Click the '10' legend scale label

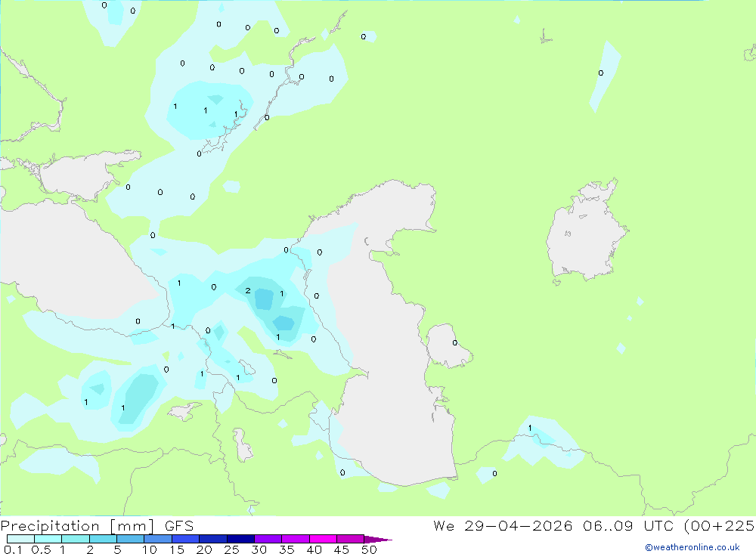(x=150, y=549)
